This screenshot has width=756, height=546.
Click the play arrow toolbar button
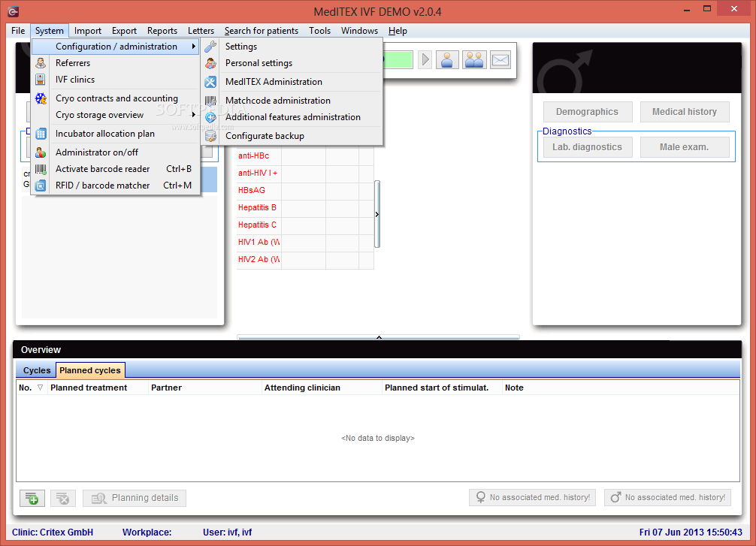[x=425, y=60]
